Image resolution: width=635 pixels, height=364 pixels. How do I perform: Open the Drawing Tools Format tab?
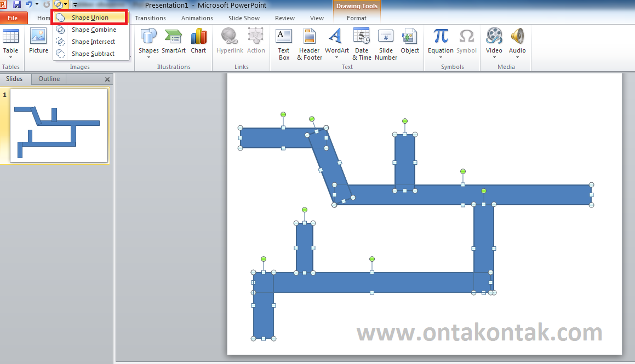coord(357,18)
